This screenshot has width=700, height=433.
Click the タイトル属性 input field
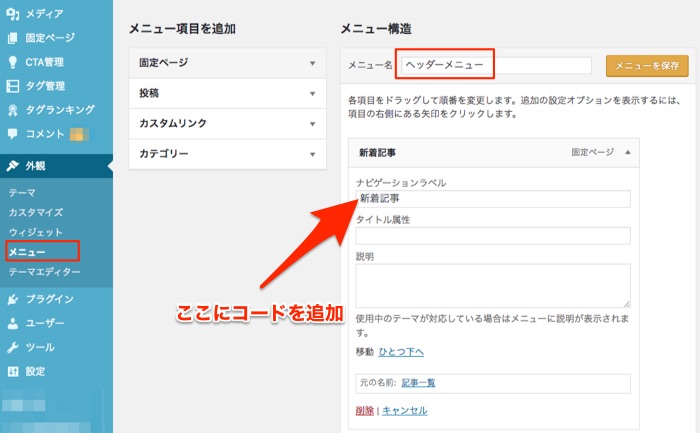click(493, 236)
